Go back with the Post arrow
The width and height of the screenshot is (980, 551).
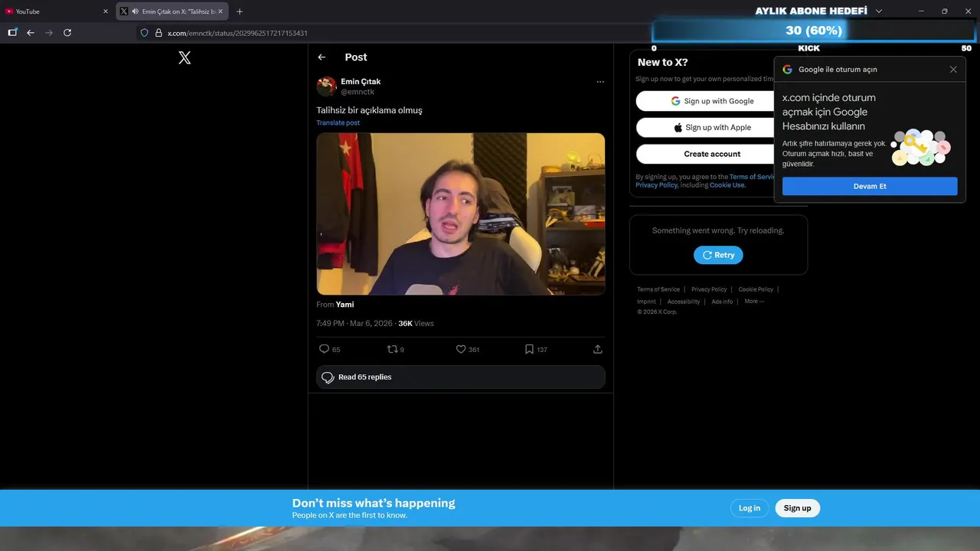click(322, 57)
